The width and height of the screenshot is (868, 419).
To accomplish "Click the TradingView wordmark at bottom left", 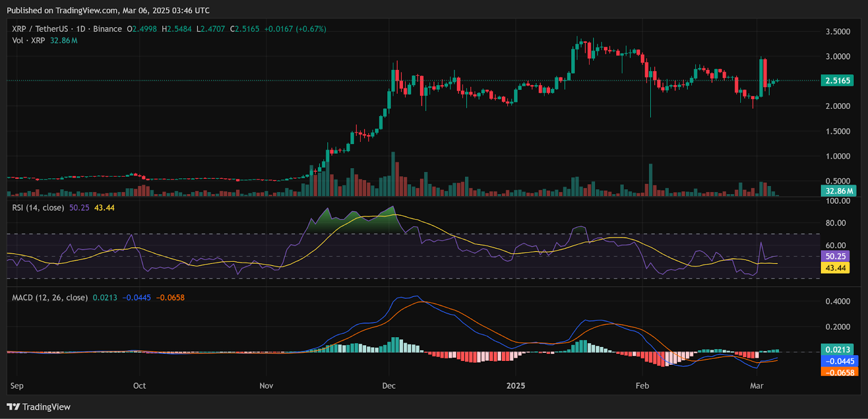I will pos(46,407).
